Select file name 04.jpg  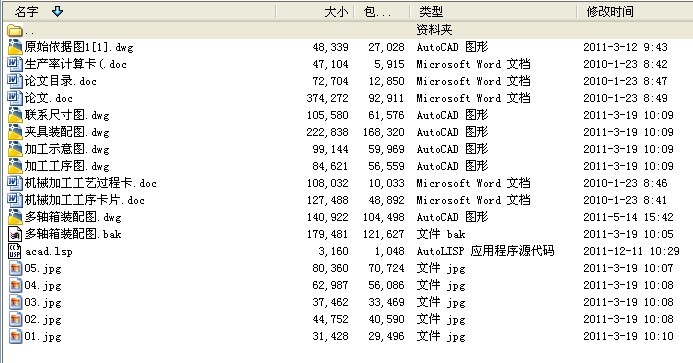pos(43,285)
